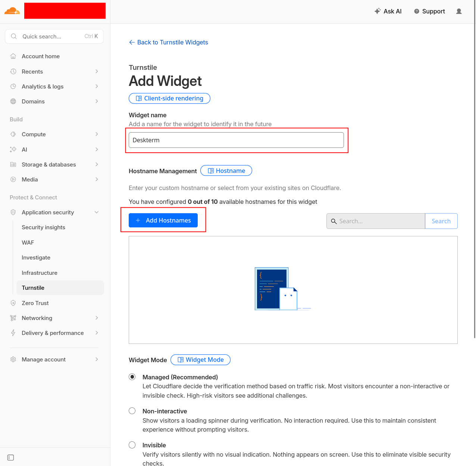
Task: Collapse the Application security chevron
Action: click(97, 212)
